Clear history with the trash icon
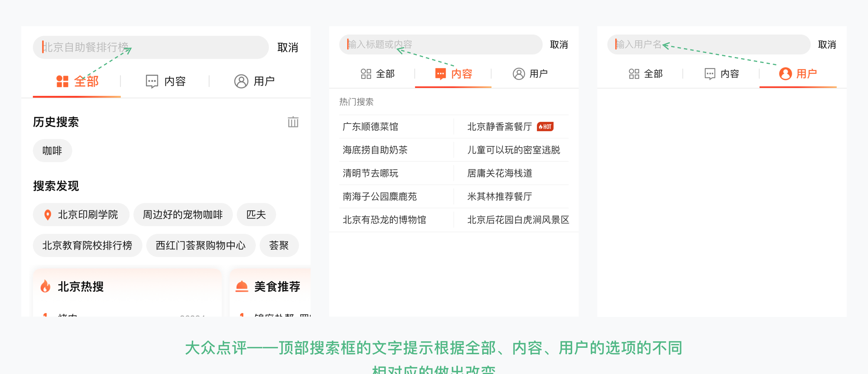The width and height of the screenshot is (868, 374). 293,122
